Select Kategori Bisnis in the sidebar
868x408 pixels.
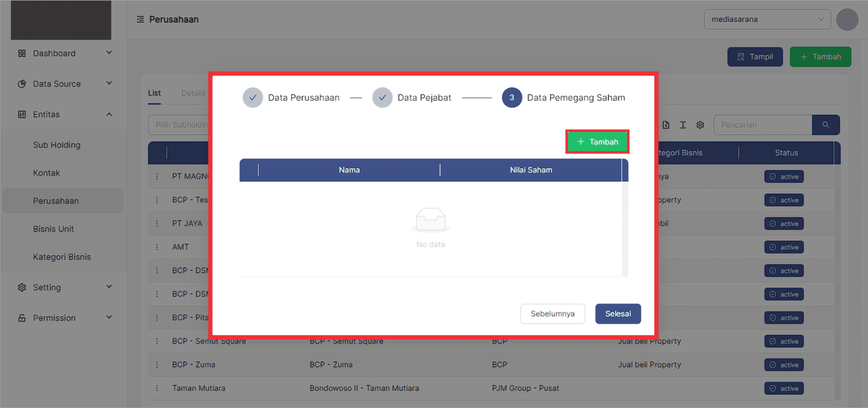click(x=62, y=257)
